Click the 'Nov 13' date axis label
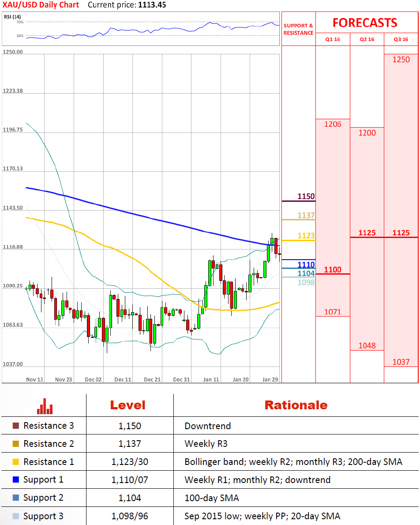The image size is (420, 525). pyautogui.click(x=34, y=379)
